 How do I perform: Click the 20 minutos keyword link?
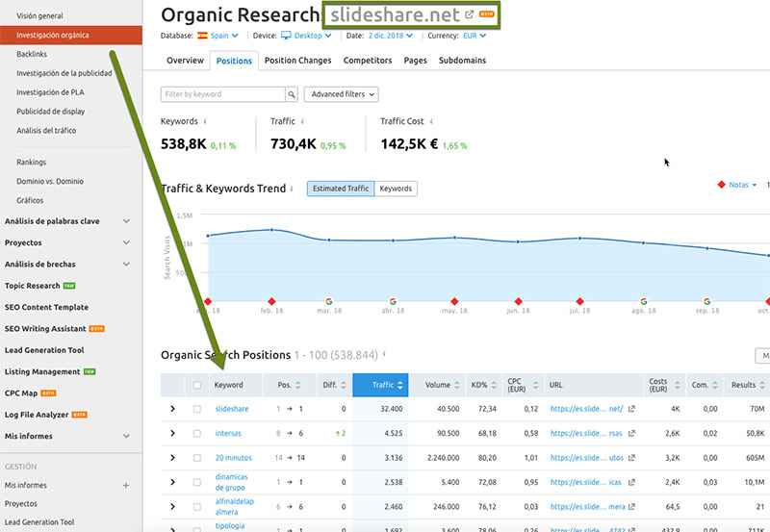point(233,458)
